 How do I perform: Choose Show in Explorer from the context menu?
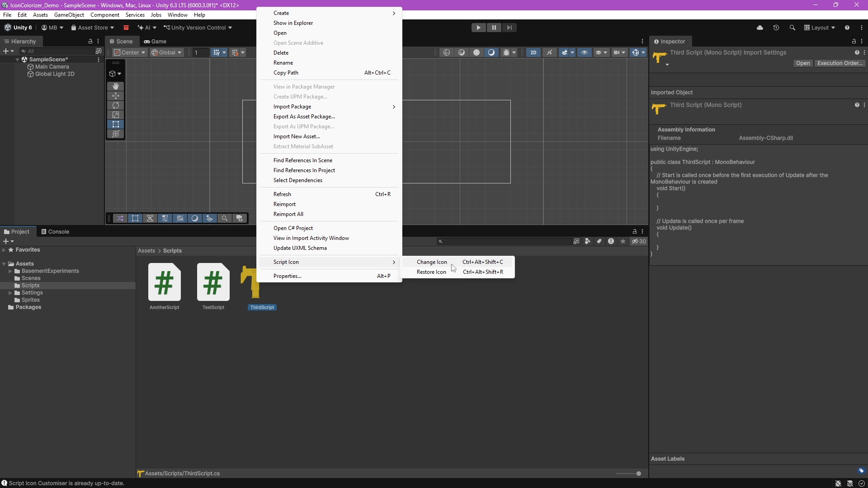tap(294, 23)
